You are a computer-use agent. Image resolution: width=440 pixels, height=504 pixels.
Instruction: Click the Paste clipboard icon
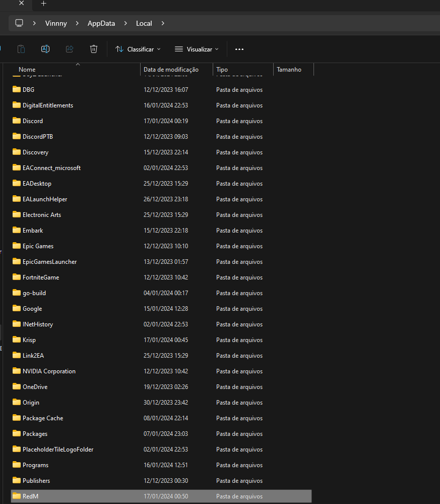point(21,49)
